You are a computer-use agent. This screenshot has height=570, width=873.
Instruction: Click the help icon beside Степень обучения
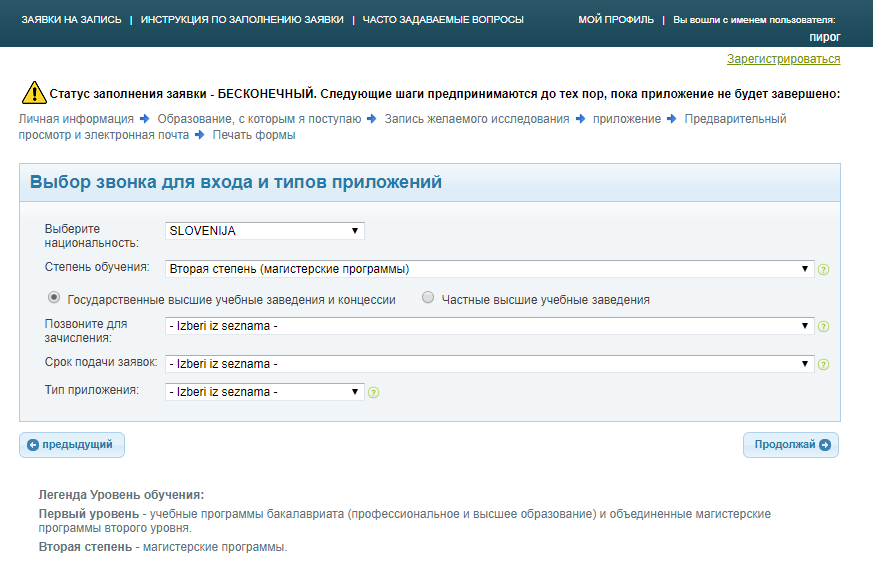click(823, 269)
